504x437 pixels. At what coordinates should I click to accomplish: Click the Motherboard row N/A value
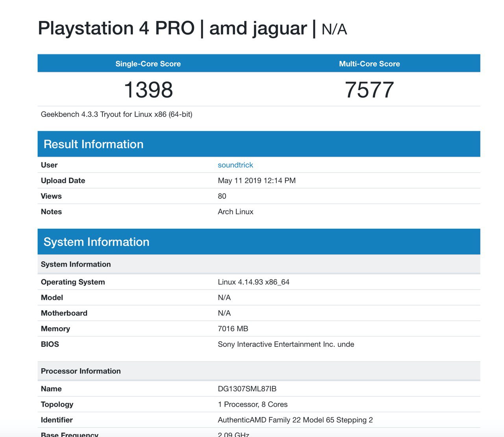(224, 313)
